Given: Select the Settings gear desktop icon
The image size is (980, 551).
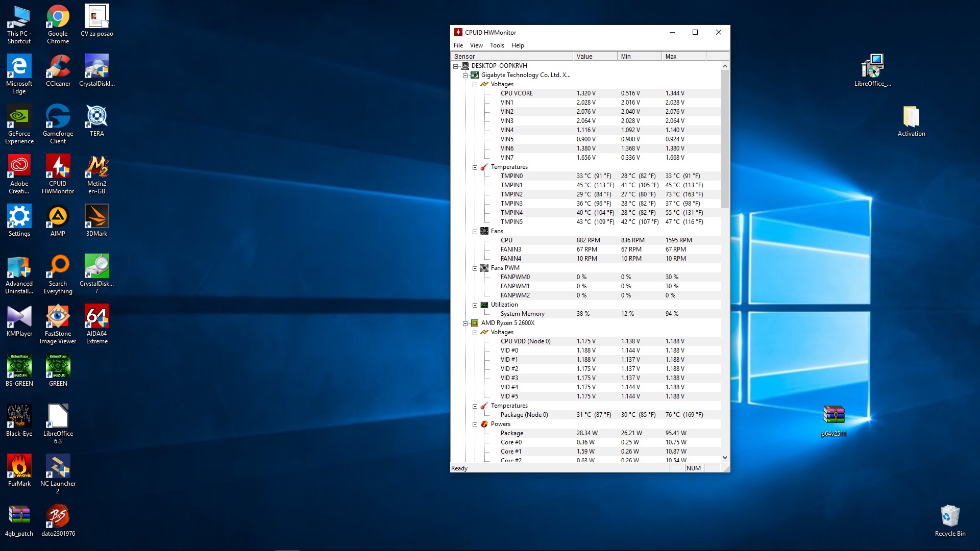Looking at the screenshot, I should coord(19,220).
